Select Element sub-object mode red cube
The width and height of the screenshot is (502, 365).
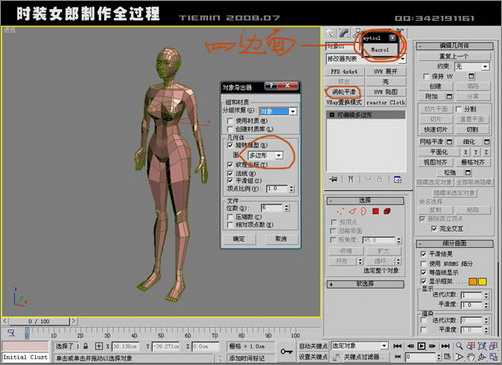point(387,211)
